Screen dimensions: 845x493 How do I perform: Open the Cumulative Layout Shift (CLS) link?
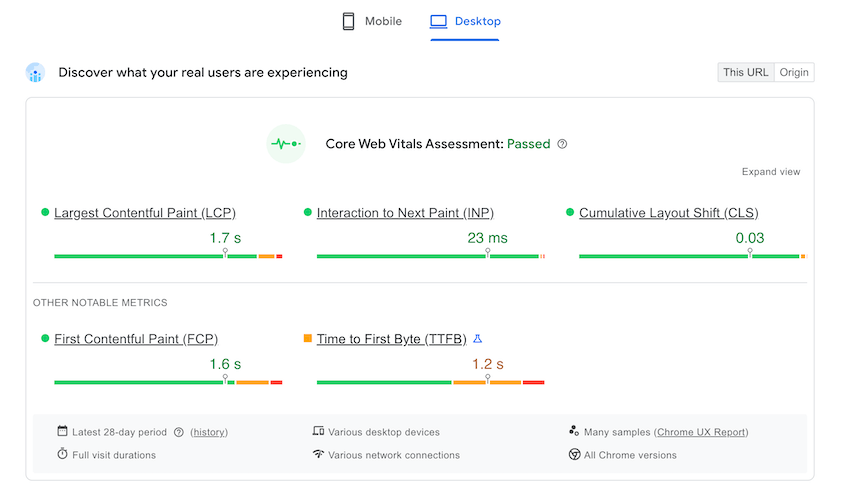click(668, 213)
